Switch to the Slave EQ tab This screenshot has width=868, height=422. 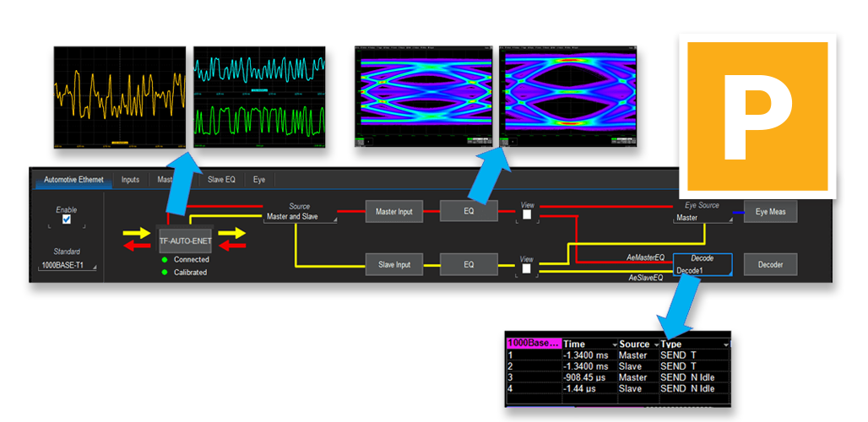pos(221,180)
